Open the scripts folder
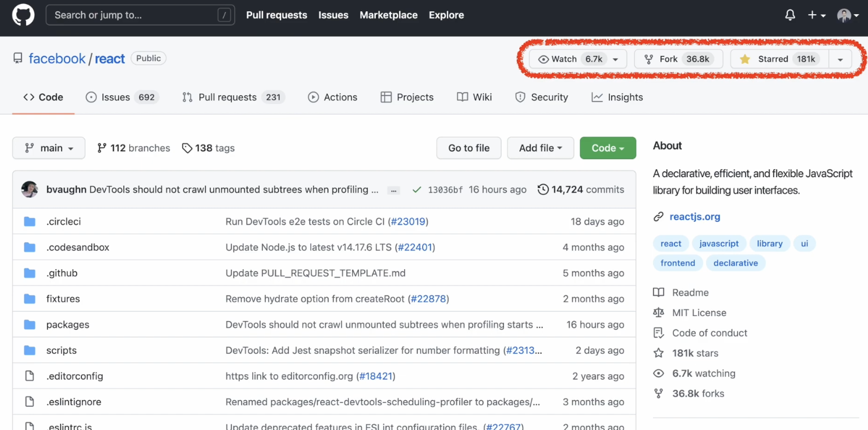Viewport: 868px width, 430px height. (x=62, y=350)
